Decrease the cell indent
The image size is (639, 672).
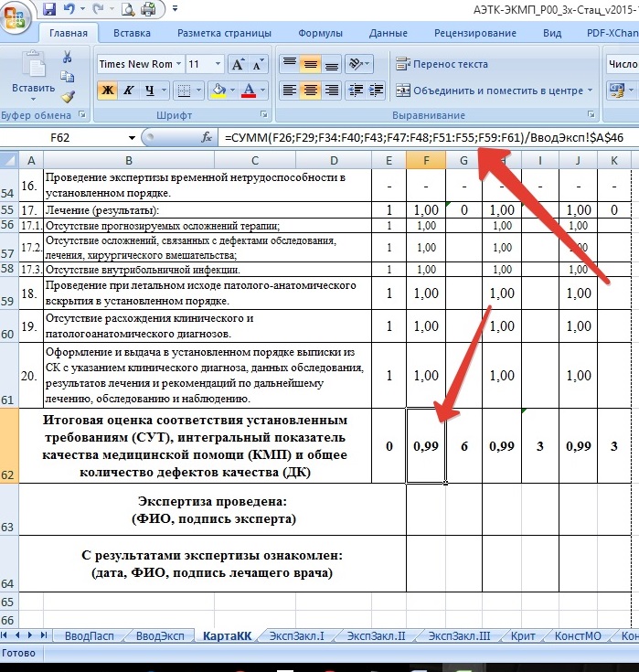(x=357, y=91)
